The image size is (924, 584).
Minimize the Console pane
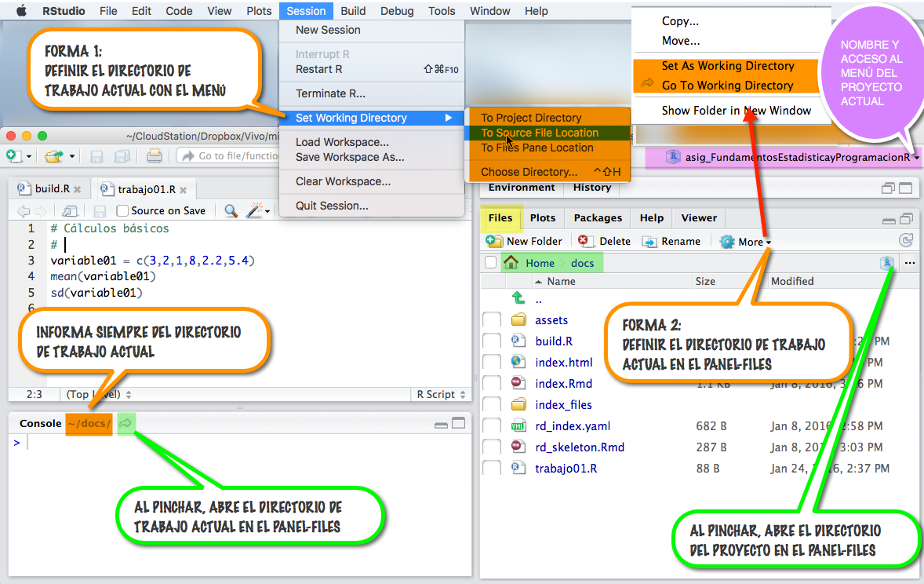pyautogui.click(x=441, y=424)
